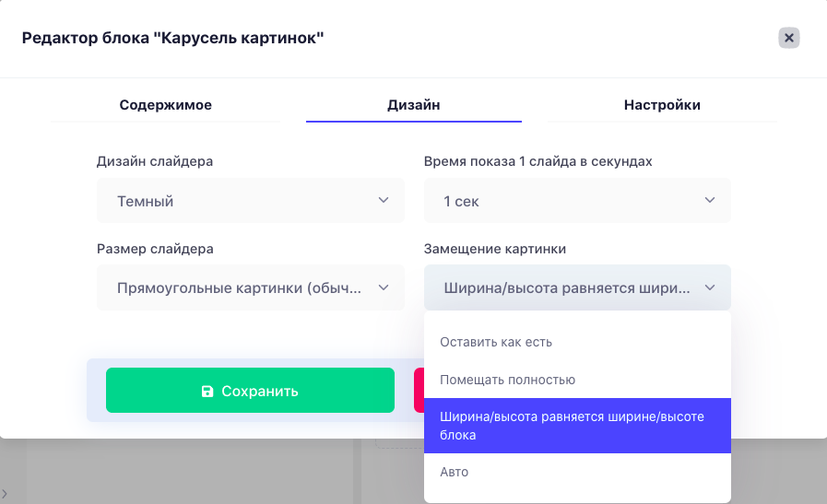Expand the Размер слайдера dropdown
The height and width of the screenshot is (504, 827).
tap(251, 287)
